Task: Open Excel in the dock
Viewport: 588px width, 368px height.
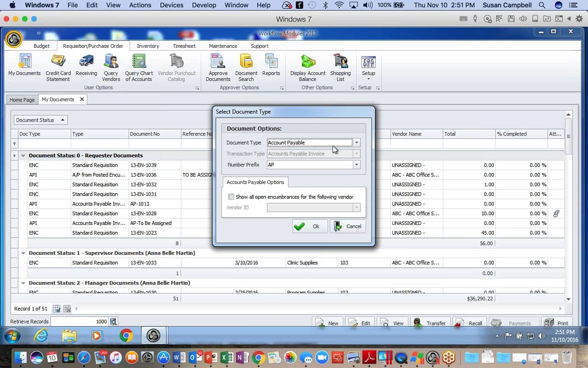Action: click(x=226, y=357)
